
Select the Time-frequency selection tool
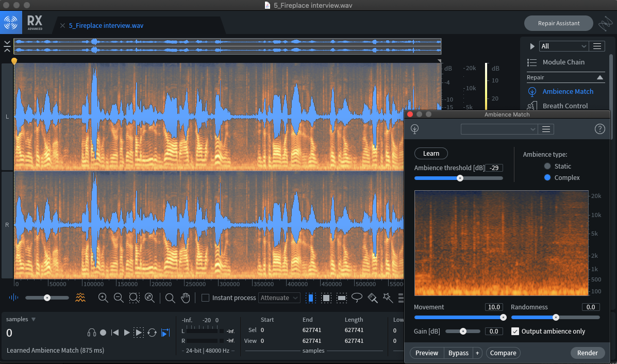tap(326, 298)
